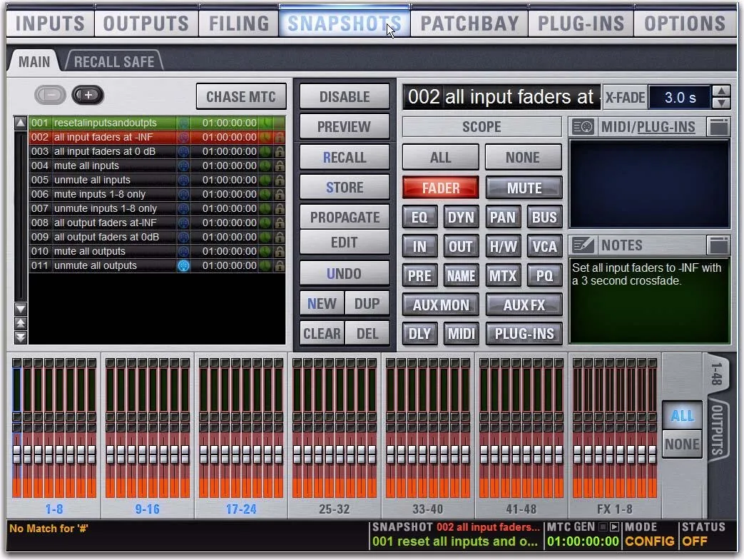The height and width of the screenshot is (560, 744).
Task: Decrease X-FADE time with down arrow
Action: pos(721,103)
